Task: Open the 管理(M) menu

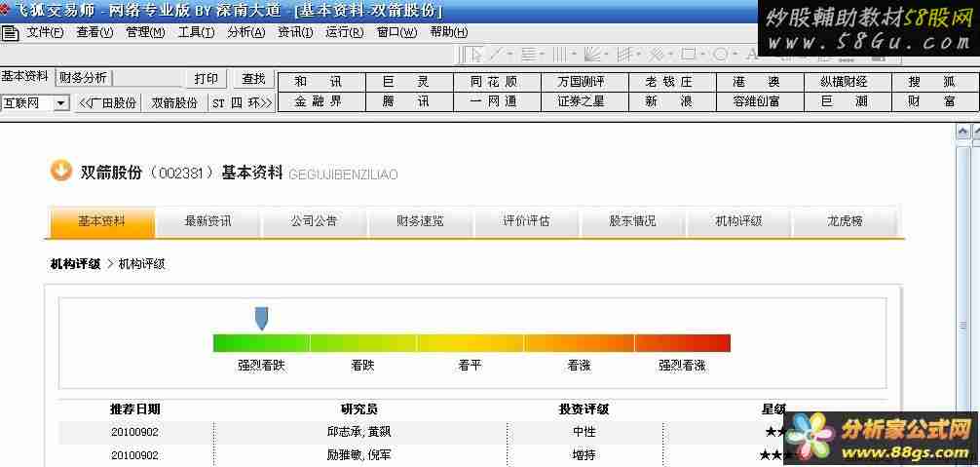Action: pos(145,32)
